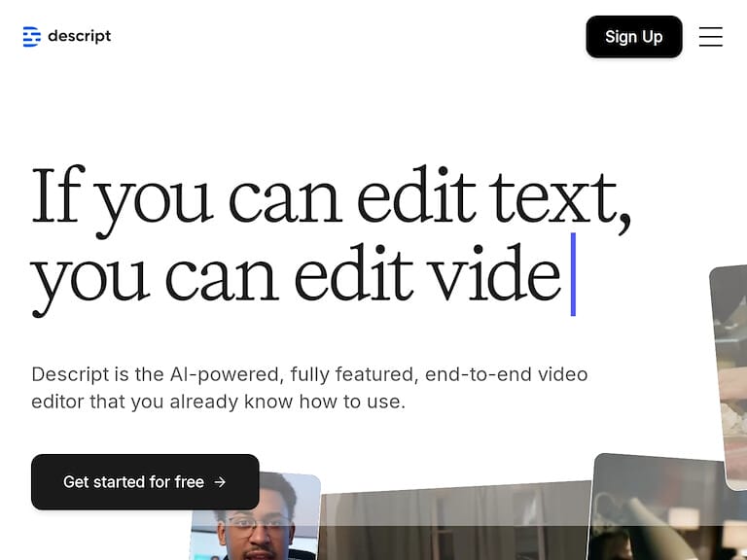Click the video card at right edge
The width and height of the screenshot is (747, 560).
[x=729, y=374]
